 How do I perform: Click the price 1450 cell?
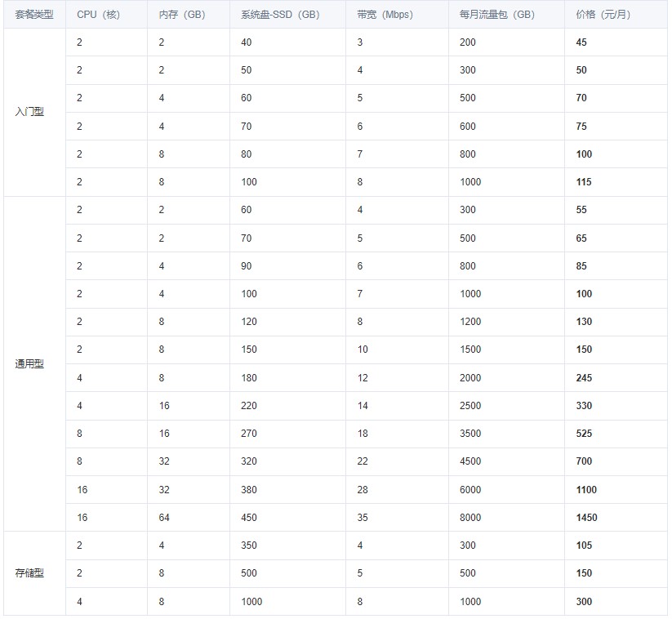coord(616,518)
